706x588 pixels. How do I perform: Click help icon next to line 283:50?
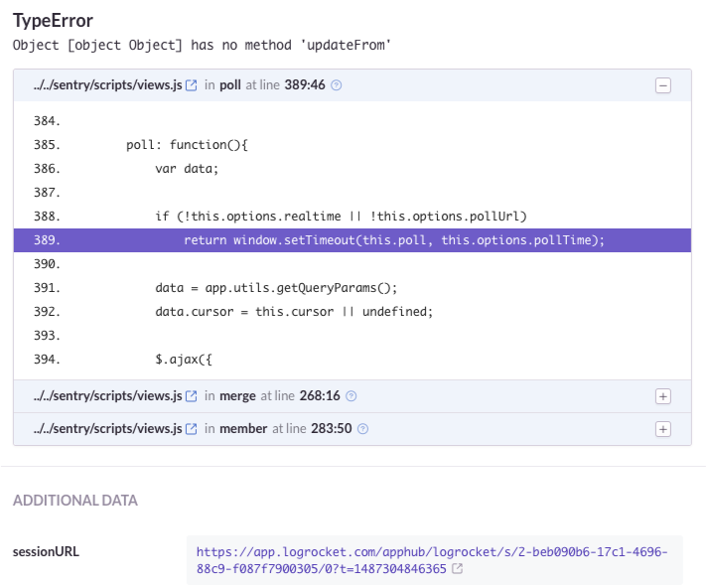pos(362,429)
